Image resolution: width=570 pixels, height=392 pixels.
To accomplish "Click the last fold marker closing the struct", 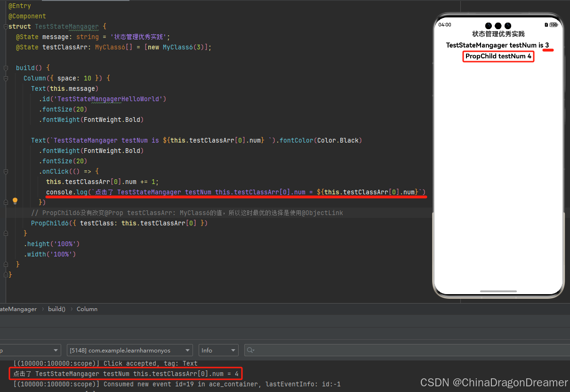I will (x=6, y=275).
